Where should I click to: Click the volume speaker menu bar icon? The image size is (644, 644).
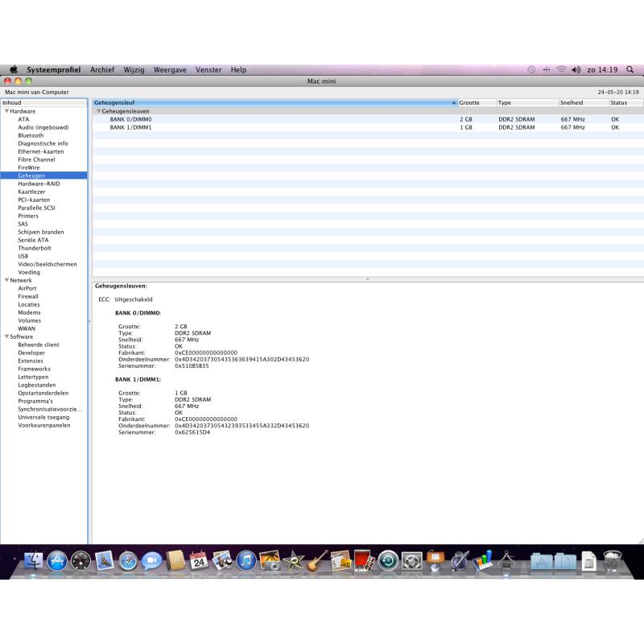tap(576, 70)
